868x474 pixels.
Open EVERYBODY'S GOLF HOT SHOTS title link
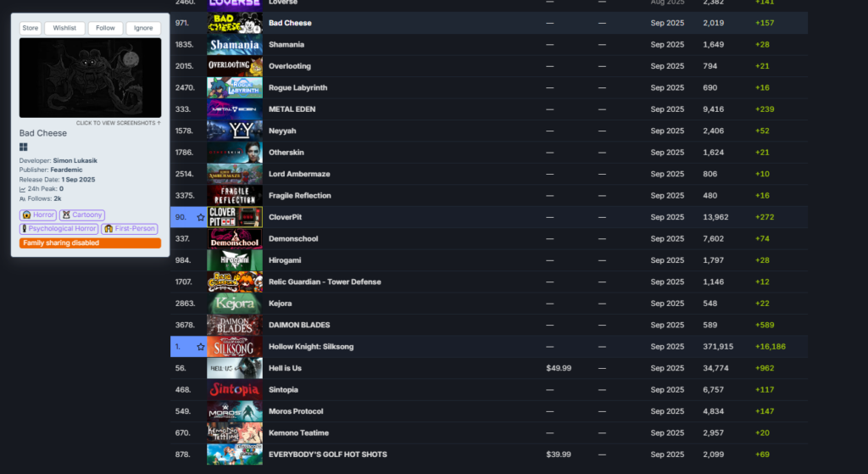(x=328, y=455)
